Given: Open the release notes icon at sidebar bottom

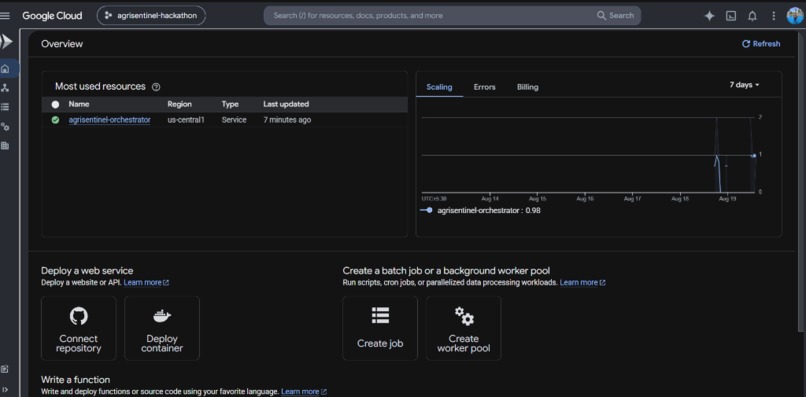Looking at the screenshot, I should pyautogui.click(x=5, y=369).
